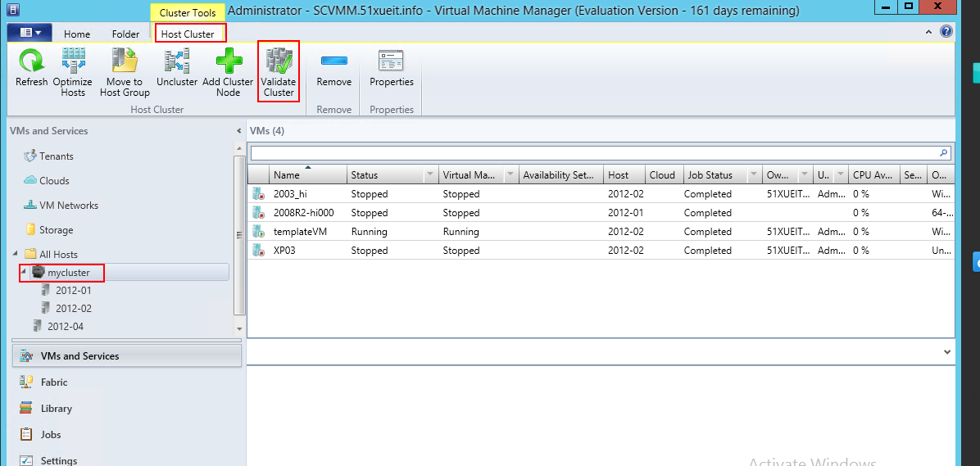Open the Owner column filter dropdown
The image size is (980, 466).
click(805, 175)
